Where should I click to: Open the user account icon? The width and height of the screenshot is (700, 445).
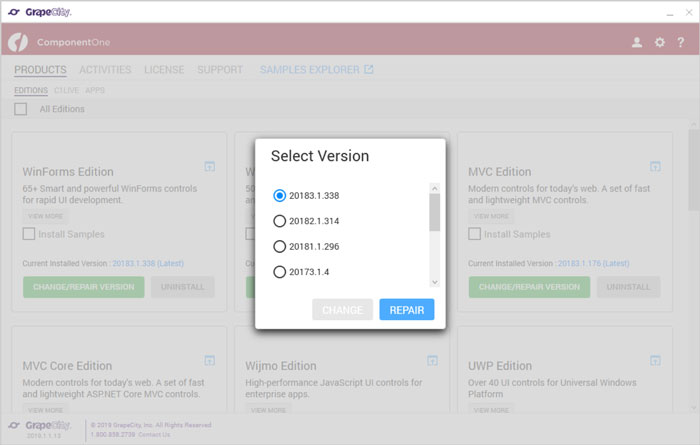point(637,42)
